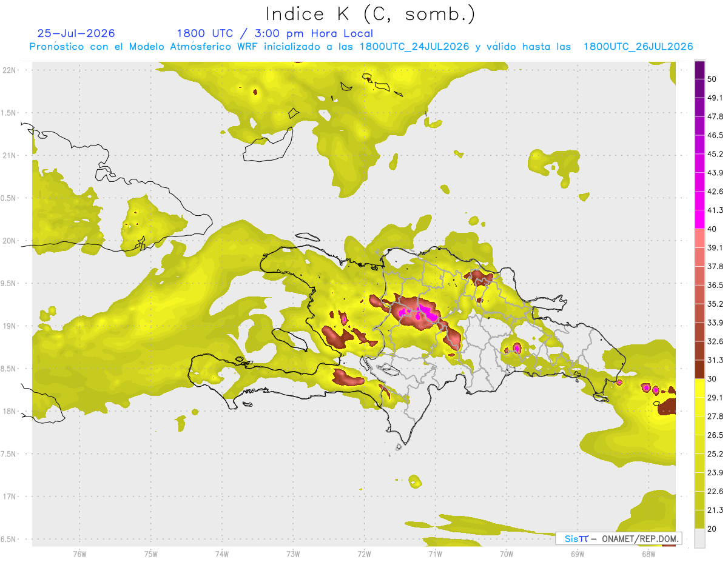Click legend value 27.8
The image size is (728, 562).
(715, 416)
